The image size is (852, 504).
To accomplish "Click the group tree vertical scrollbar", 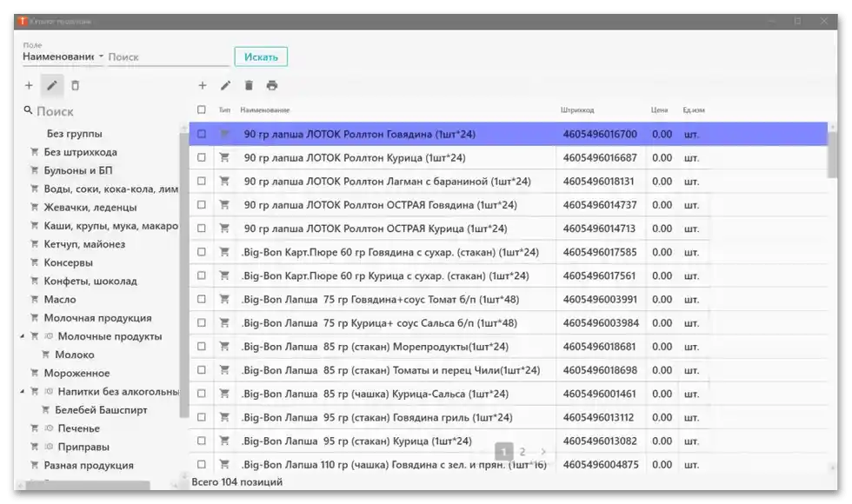I will tap(183, 275).
